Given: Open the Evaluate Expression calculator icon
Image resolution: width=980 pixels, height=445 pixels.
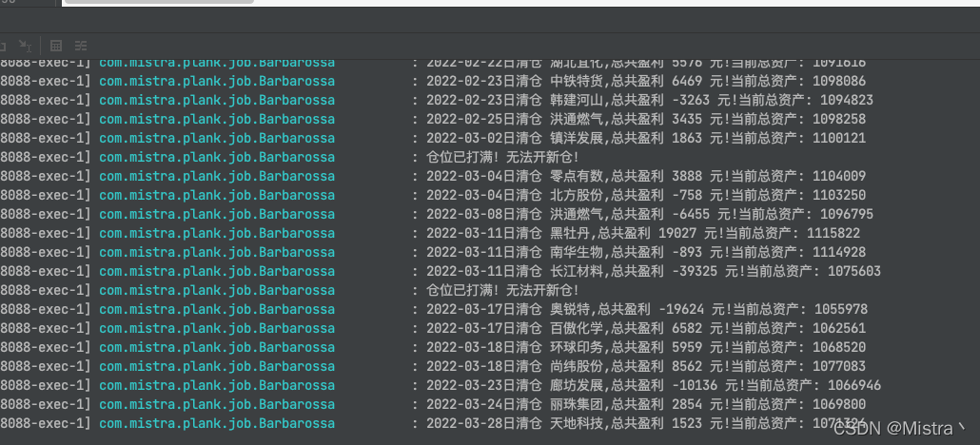Looking at the screenshot, I should click(55, 46).
